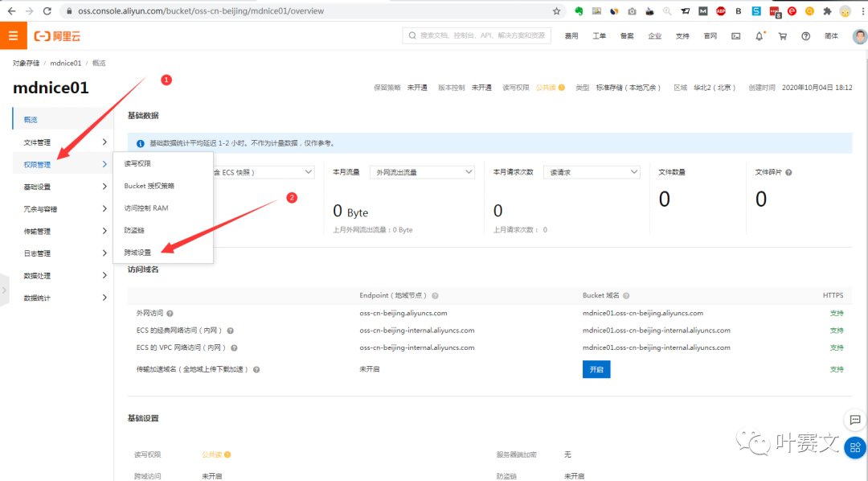Open the 读请求 dropdown
The image size is (868, 481).
click(592, 172)
